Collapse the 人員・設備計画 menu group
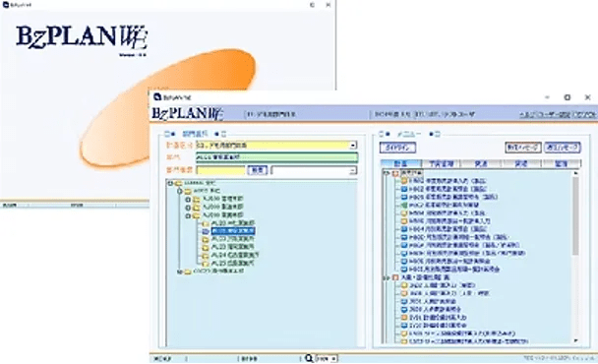 click(387, 278)
